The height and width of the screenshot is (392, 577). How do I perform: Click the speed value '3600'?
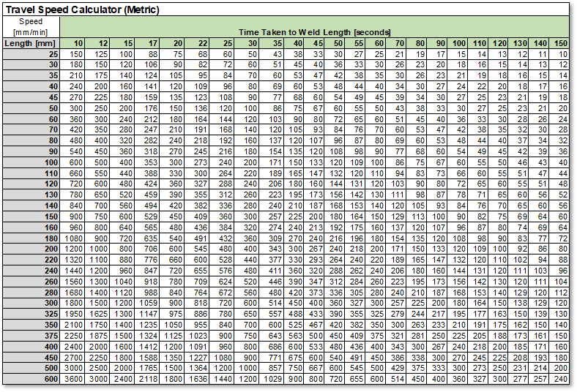coord(74,379)
